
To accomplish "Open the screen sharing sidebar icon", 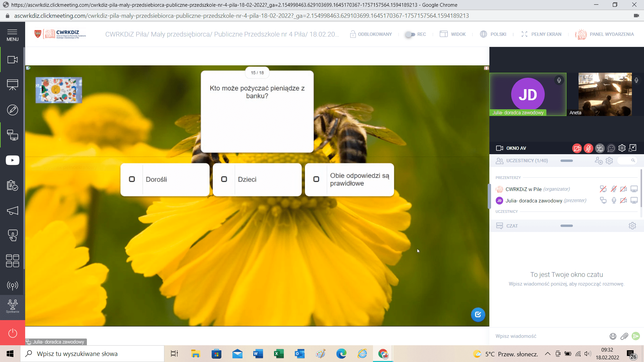I will (x=12, y=135).
